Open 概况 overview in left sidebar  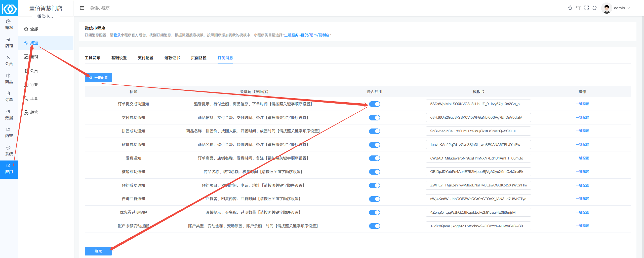point(9,25)
